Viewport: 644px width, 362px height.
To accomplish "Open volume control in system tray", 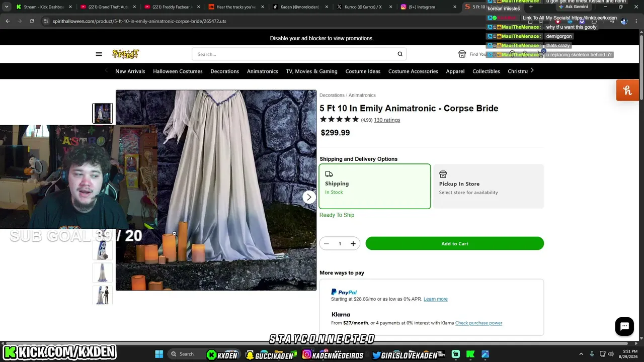I will [611, 354].
